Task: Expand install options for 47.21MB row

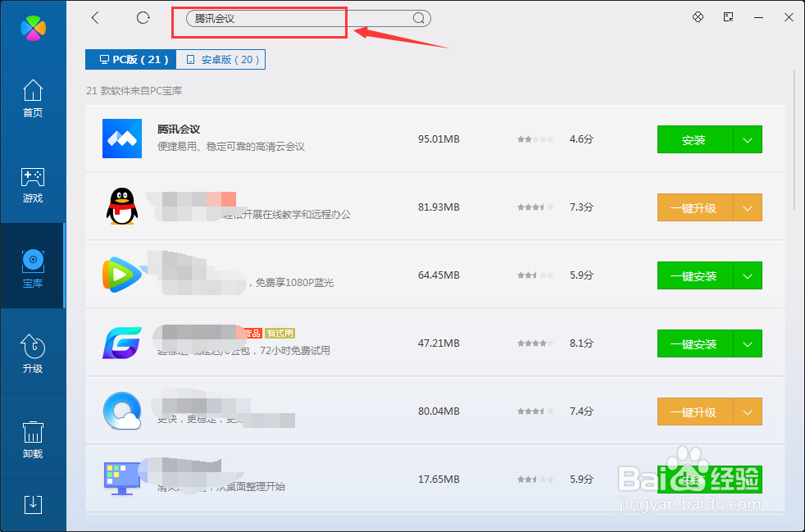Action: 748,343
